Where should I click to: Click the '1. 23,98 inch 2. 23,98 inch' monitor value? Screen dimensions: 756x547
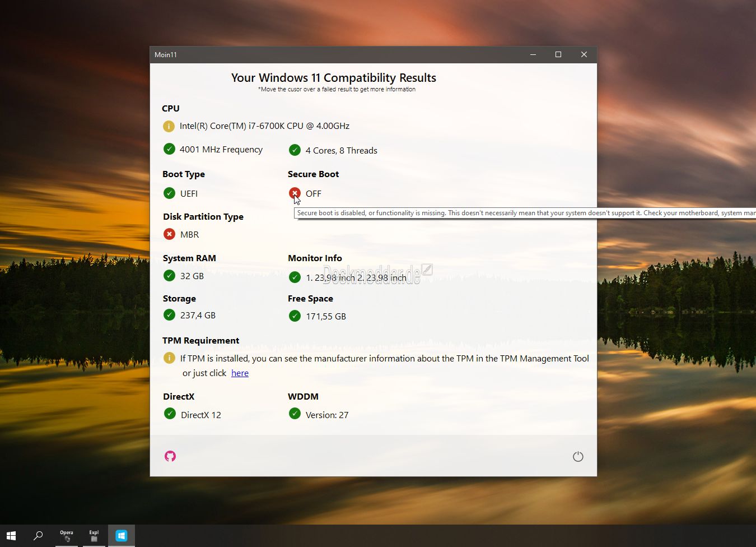[356, 278]
